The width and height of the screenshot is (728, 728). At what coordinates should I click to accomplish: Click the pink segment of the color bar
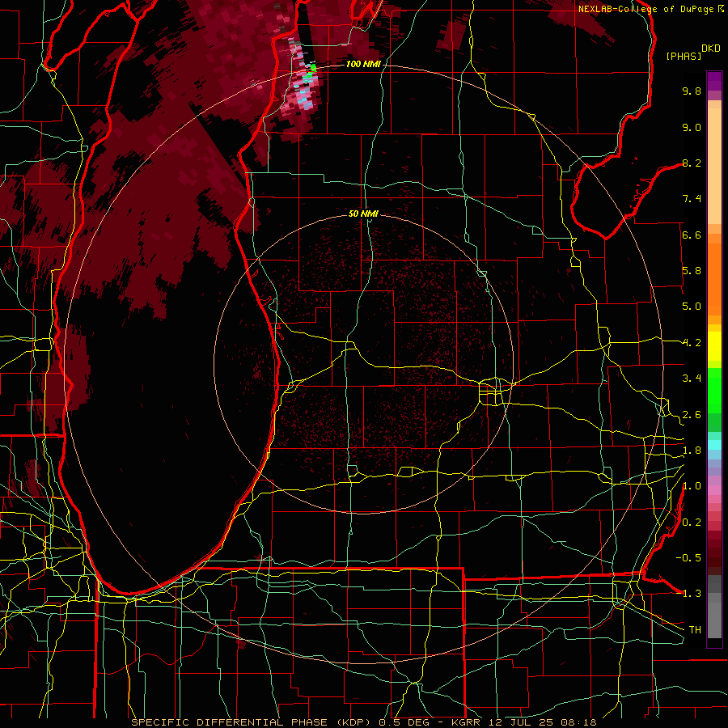pos(714,490)
